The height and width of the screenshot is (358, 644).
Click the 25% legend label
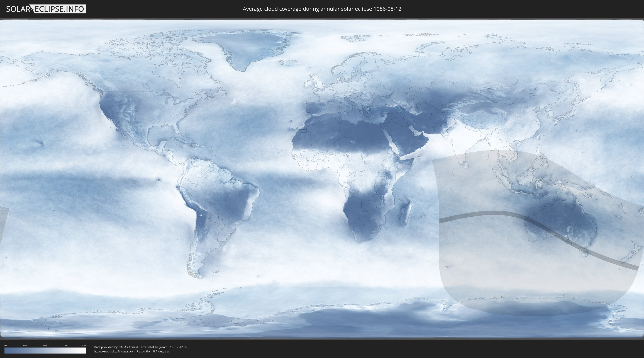point(25,345)
